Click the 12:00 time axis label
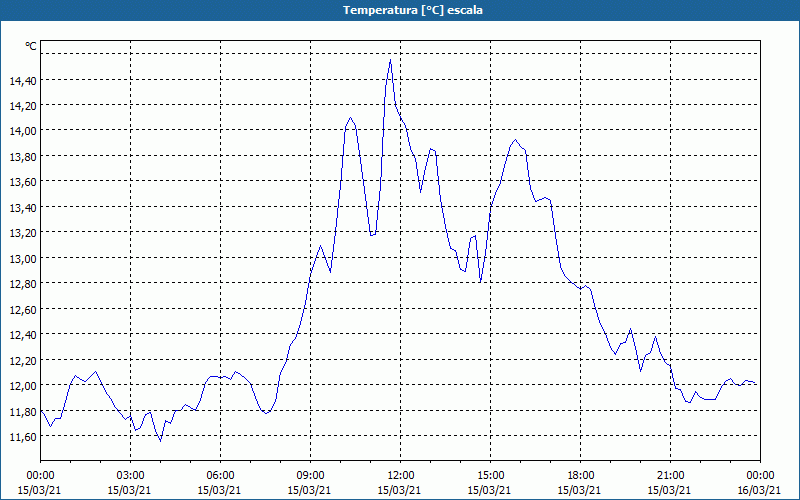Viewport: 800px width, 500px height. tap(400, 476)
